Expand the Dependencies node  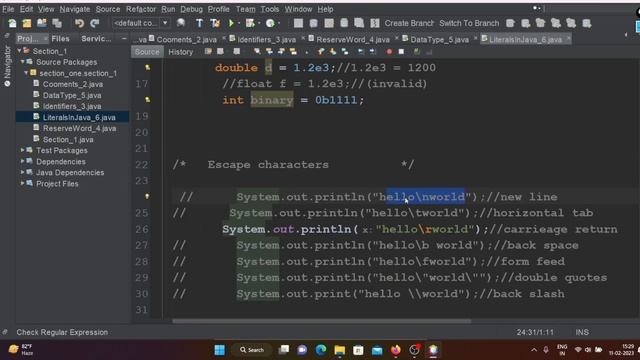point(22,161)
